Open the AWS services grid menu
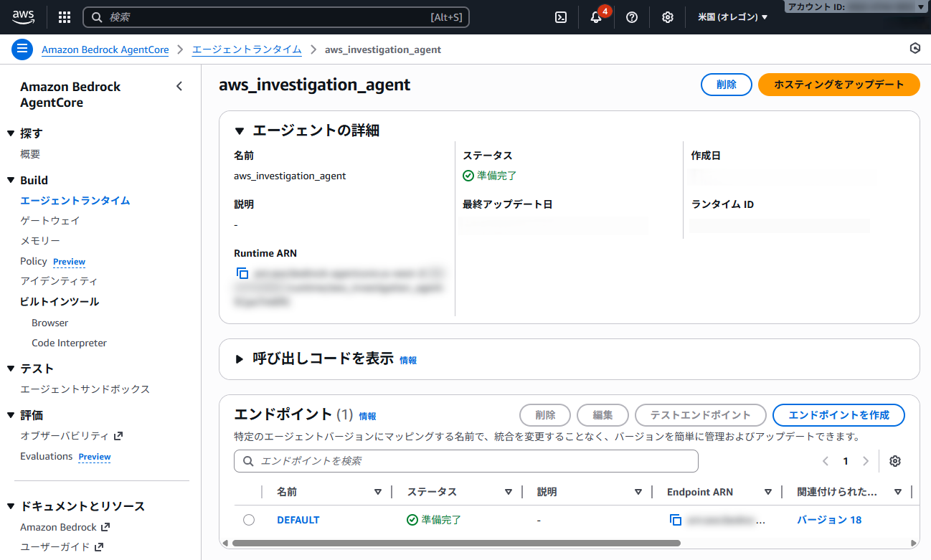This screenshot has height=560, width=931. pyautogui.click(x=64, y=16)
